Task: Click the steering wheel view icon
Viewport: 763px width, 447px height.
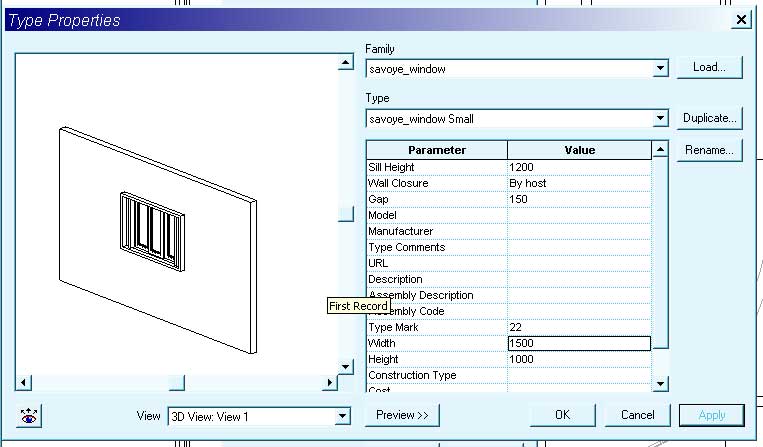Action: [29, 416]
